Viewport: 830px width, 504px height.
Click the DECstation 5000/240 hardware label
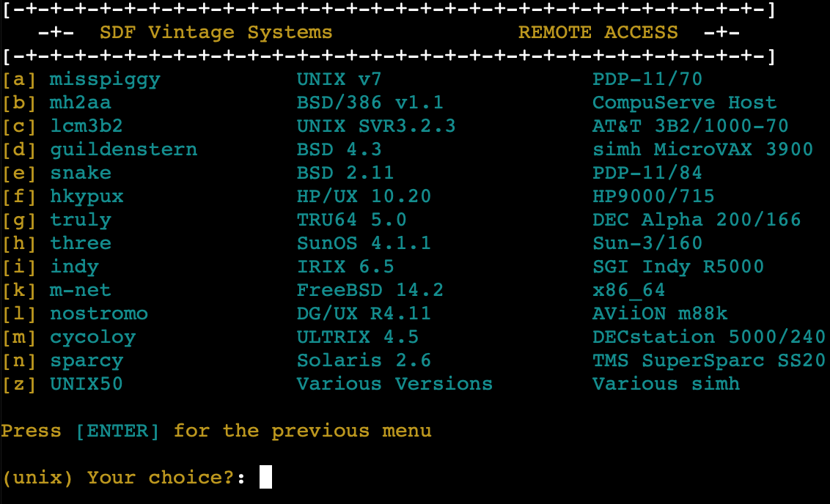coord(708,337)
